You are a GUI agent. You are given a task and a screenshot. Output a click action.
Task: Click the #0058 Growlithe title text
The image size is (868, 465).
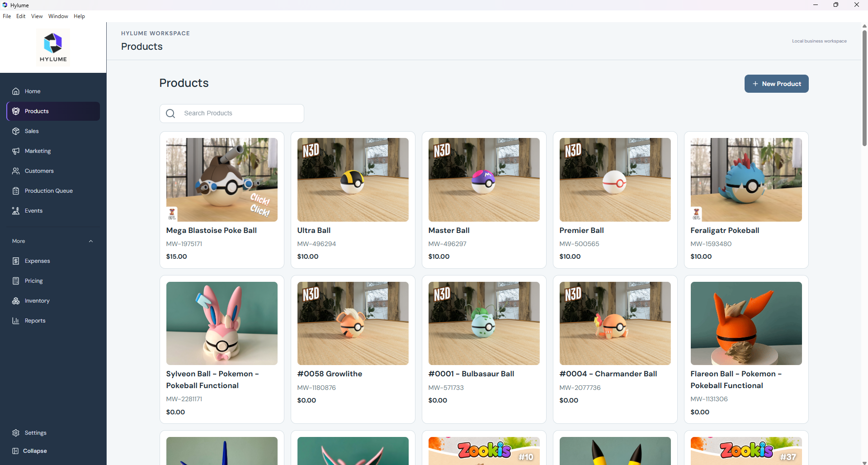click(x=330, y=374)
